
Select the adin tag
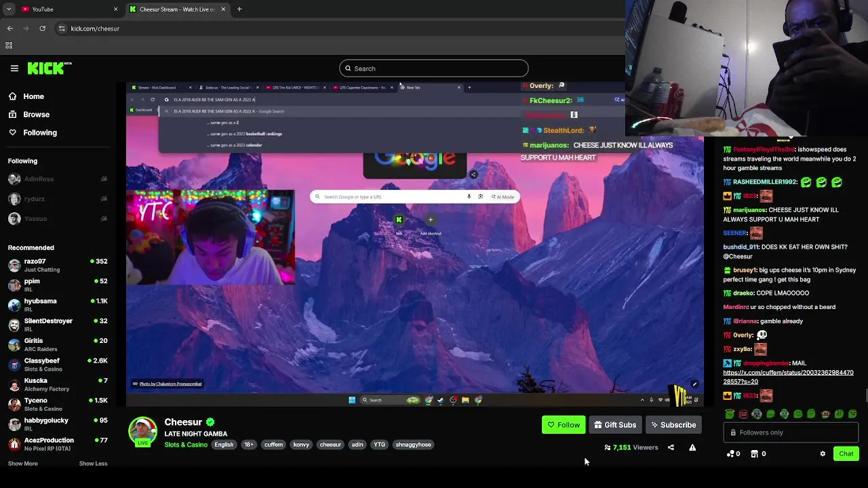tap(357, 445)
